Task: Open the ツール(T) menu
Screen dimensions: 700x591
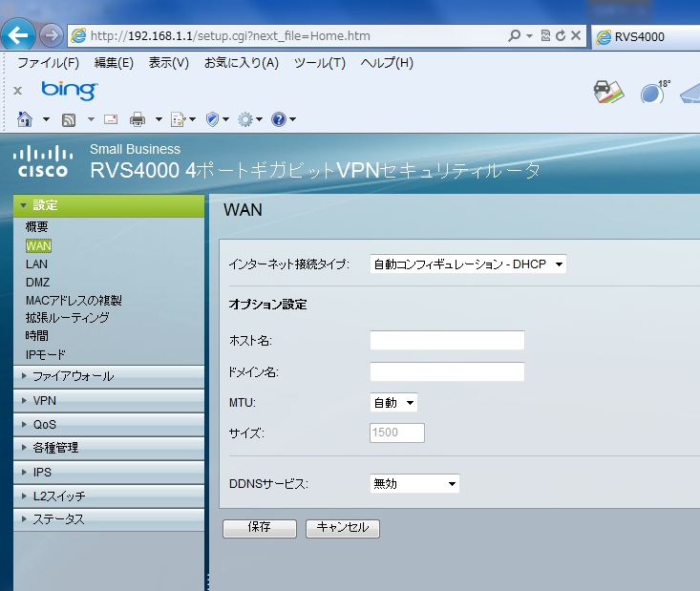Action: click(x=320, y=63)
